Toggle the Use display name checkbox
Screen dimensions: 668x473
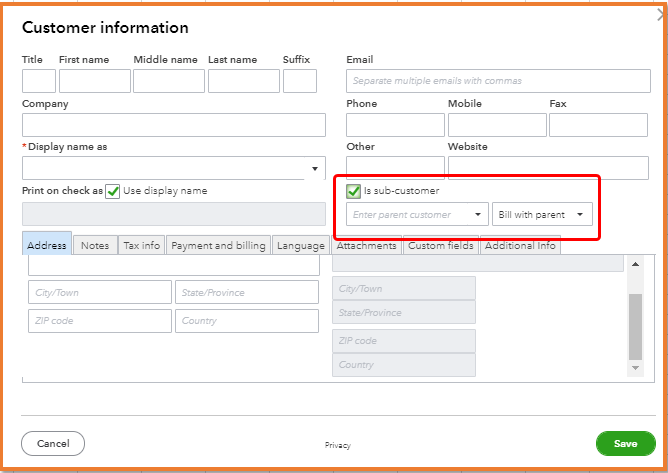tap(113, 191)
